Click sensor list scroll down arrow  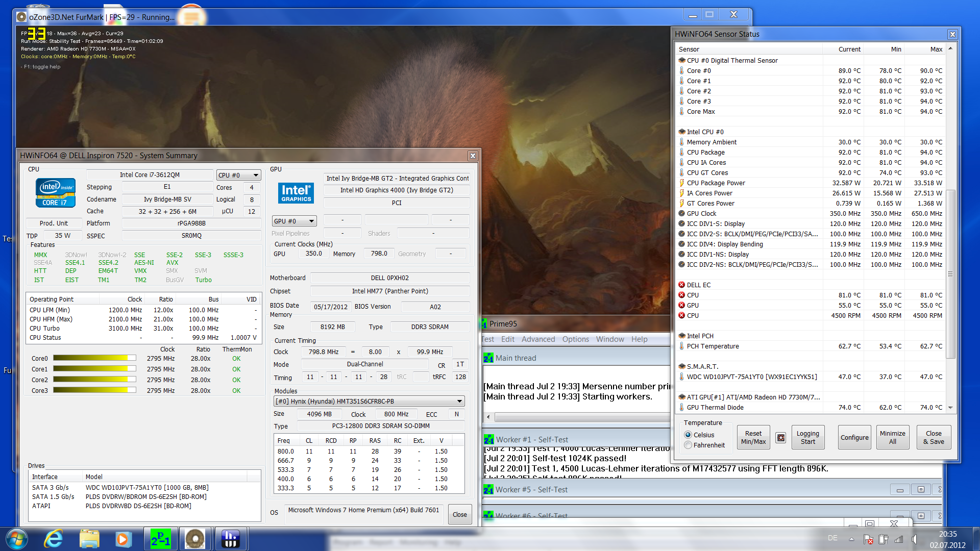coord(950,407)
